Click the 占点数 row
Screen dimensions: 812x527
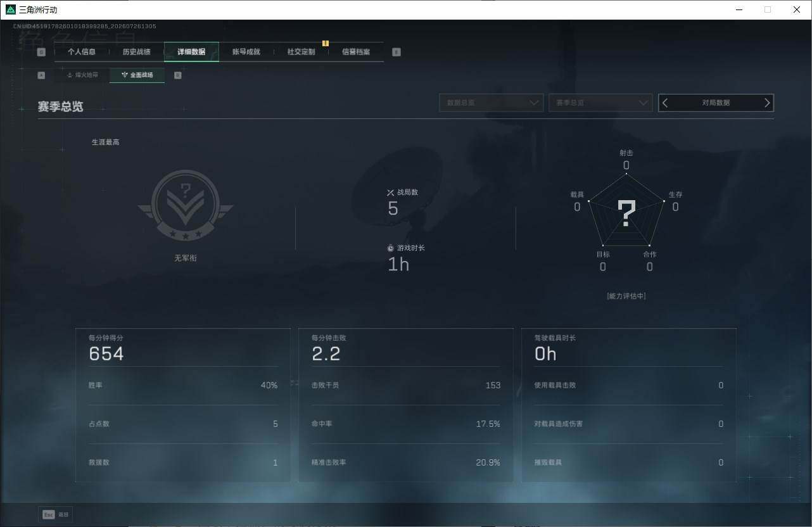[183, 424]
